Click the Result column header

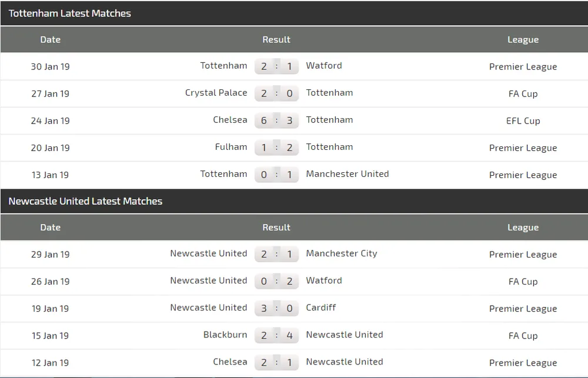click(276, 39)
